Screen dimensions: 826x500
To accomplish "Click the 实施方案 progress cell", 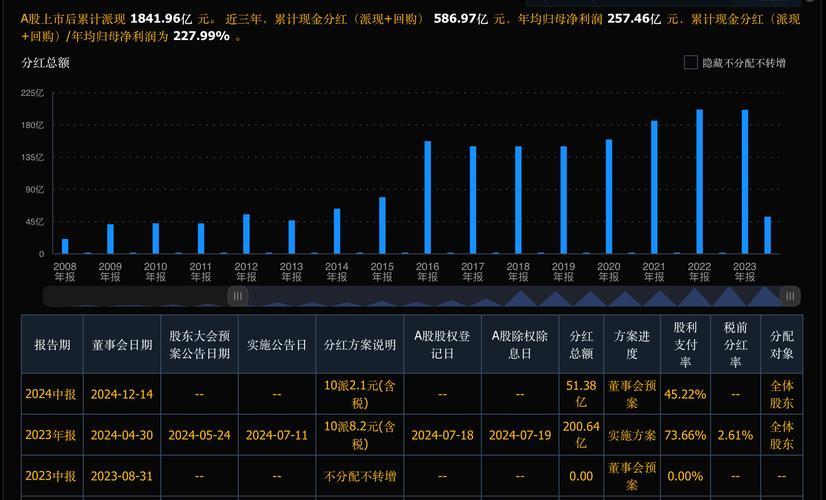I will pos(632,435).
